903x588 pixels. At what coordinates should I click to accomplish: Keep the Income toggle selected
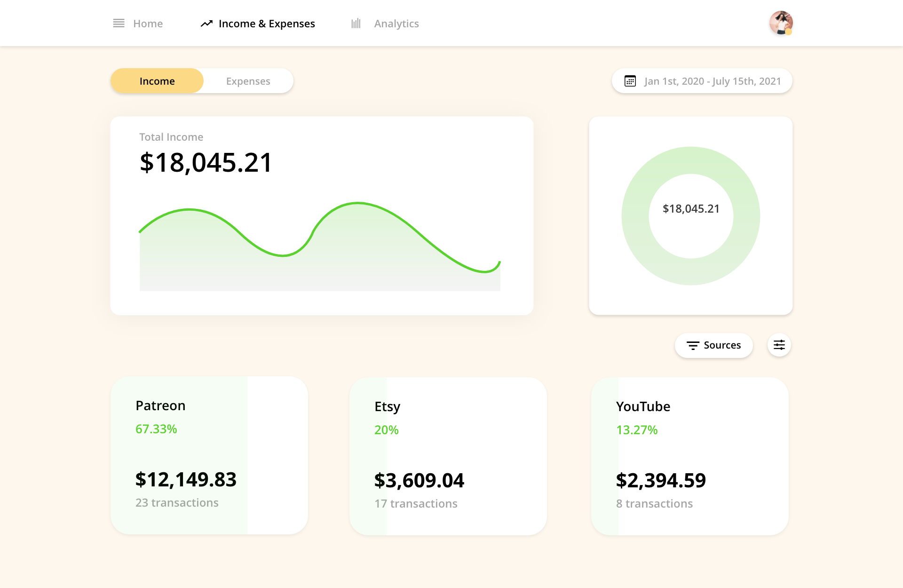(x=157, y=80)
